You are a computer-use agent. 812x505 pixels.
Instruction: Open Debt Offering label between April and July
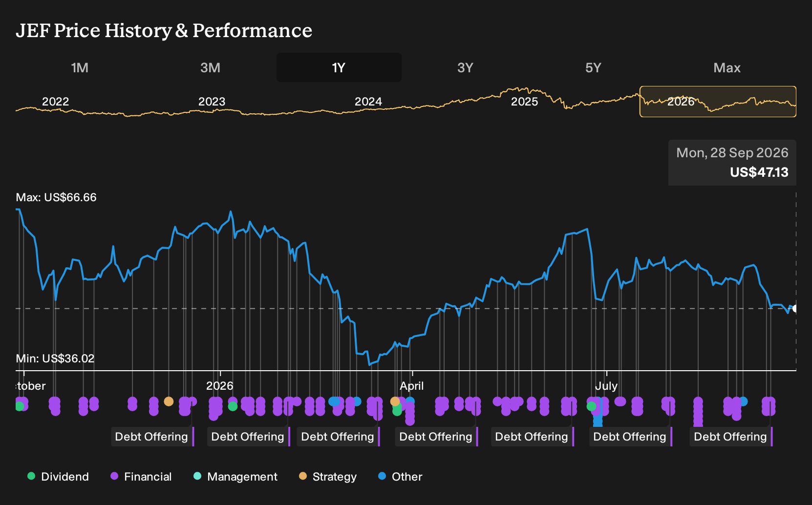pos(533,437)
